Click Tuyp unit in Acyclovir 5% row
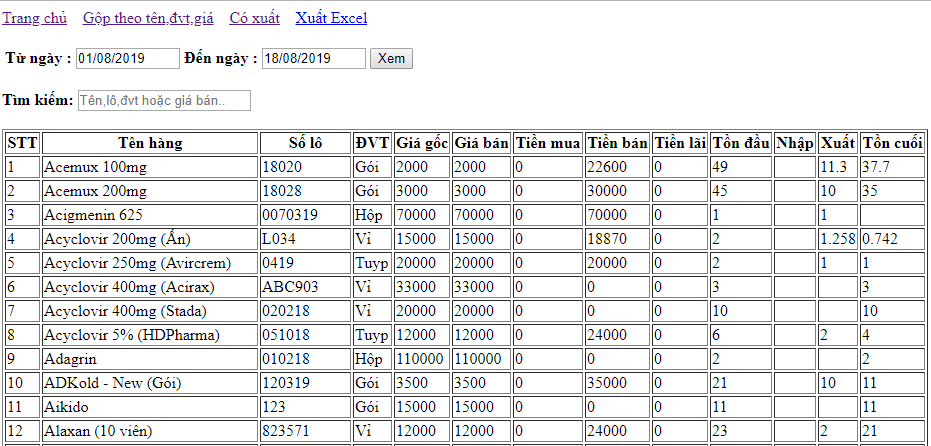931x446 pixels. point(372,336)
